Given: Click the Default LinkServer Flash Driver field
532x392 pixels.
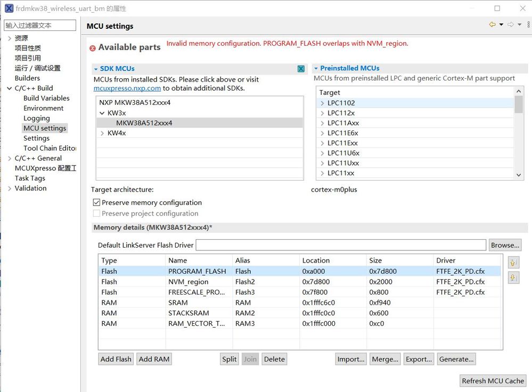Looking at the screenshot, I should [x=341, y=245].
